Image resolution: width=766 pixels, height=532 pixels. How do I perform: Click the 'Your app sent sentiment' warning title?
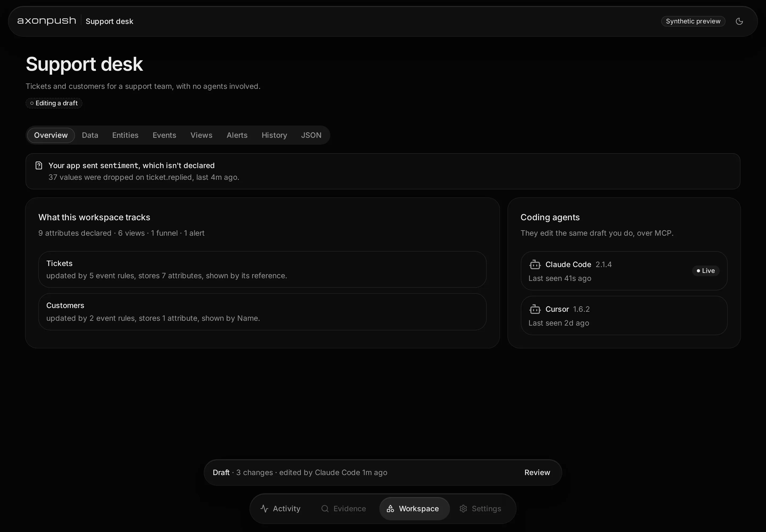(131, 165)
